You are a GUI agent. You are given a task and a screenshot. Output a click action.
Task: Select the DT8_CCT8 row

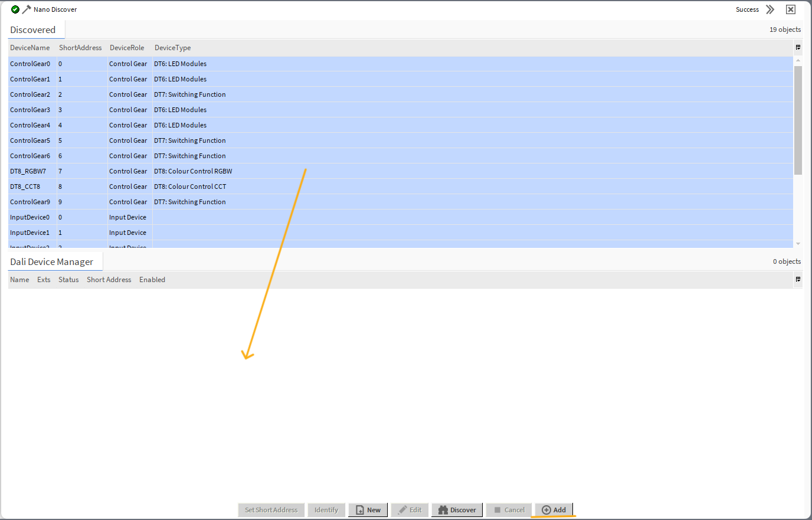pyautogui.click(x=401, y=187)
